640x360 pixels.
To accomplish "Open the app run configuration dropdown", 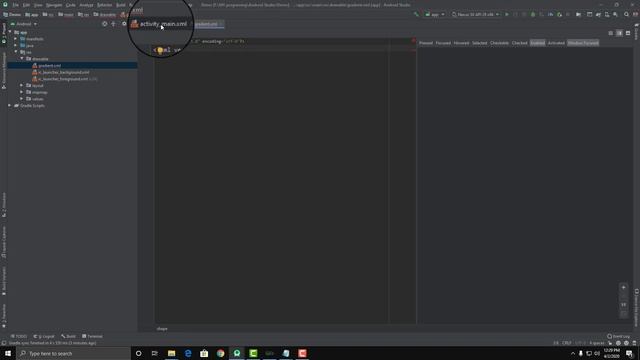I will point(435,14).
